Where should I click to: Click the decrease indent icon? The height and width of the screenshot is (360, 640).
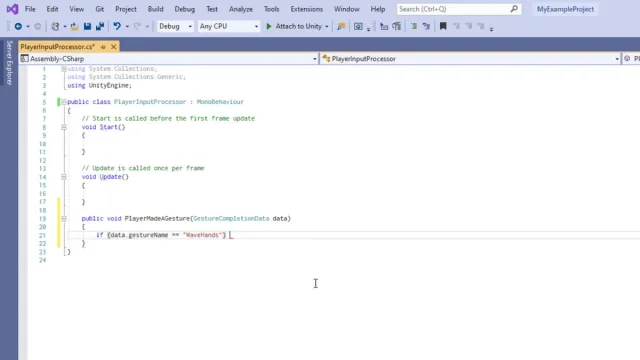[384, 27]
